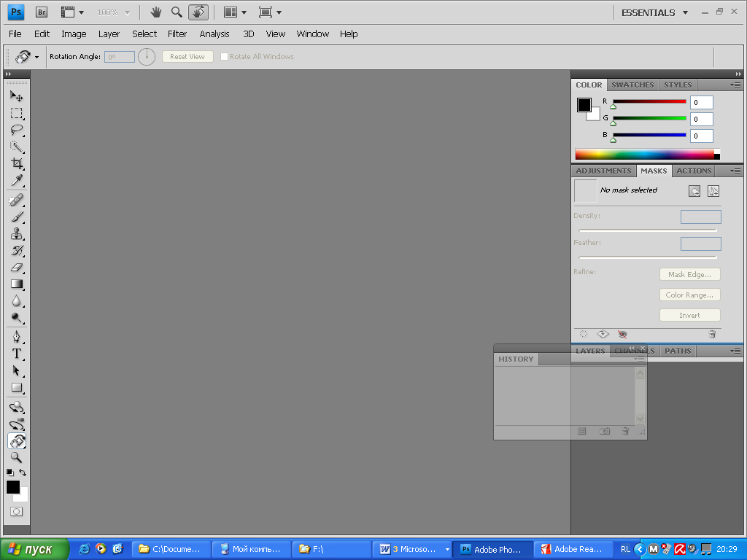Swap foreground and background colors

click(23, 472)
